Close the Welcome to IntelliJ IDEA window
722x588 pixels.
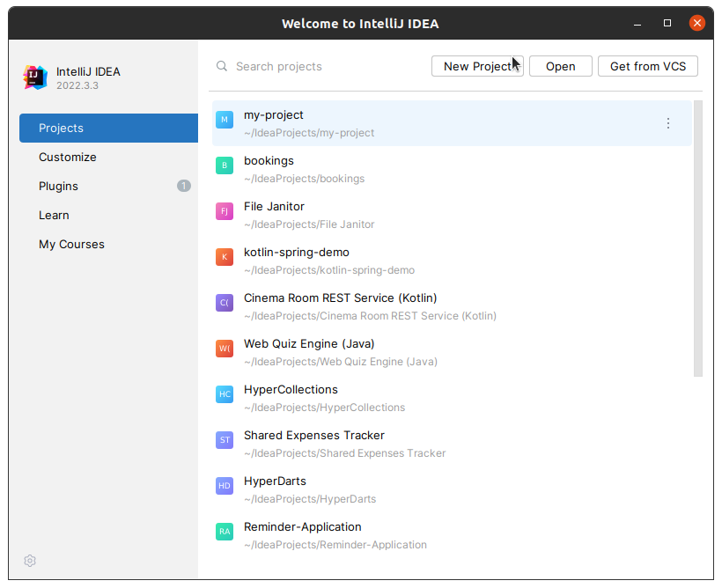coord(697,23)
